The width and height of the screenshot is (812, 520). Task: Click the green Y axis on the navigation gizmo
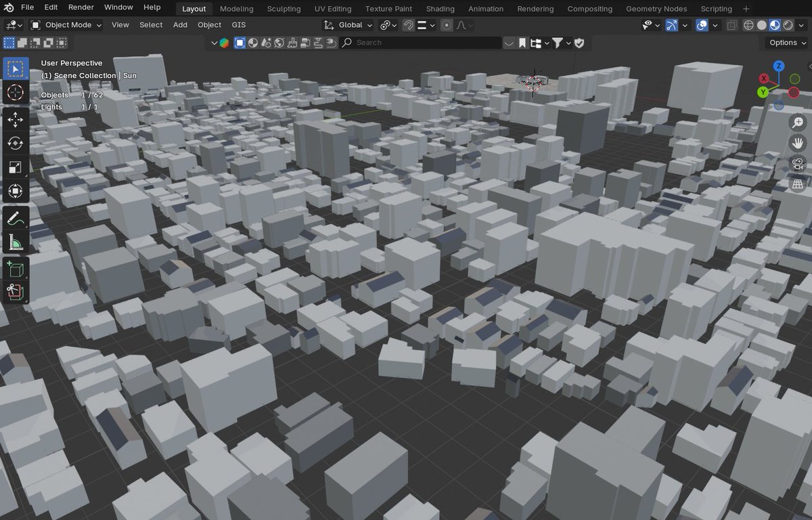click(763, 92)
